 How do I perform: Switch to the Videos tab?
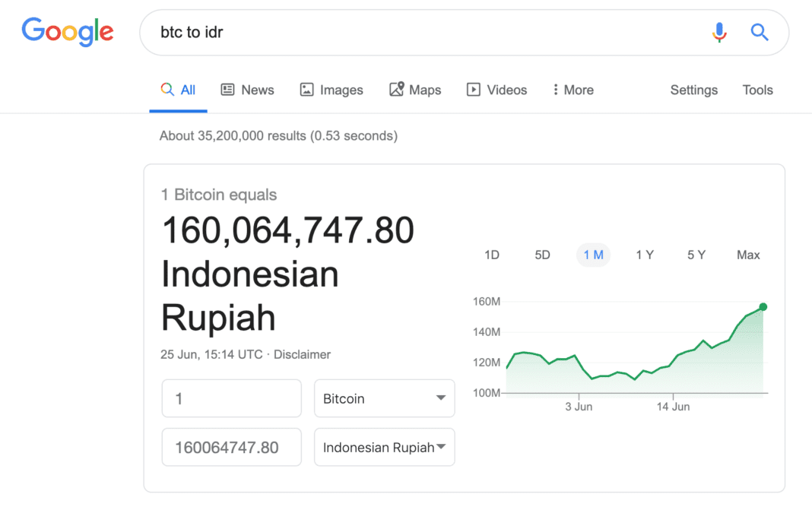[x=496, y=90]
